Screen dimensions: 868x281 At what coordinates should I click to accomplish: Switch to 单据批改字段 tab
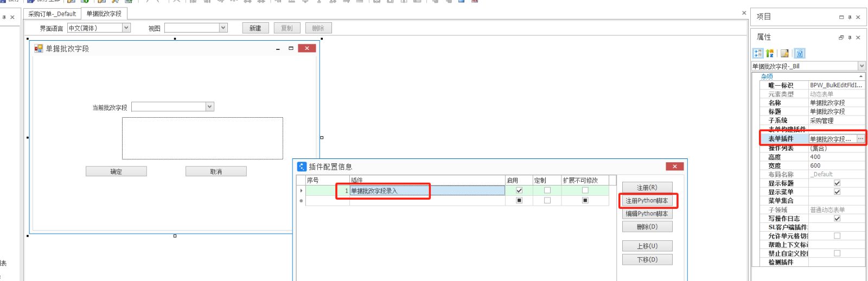click(104, 14)
